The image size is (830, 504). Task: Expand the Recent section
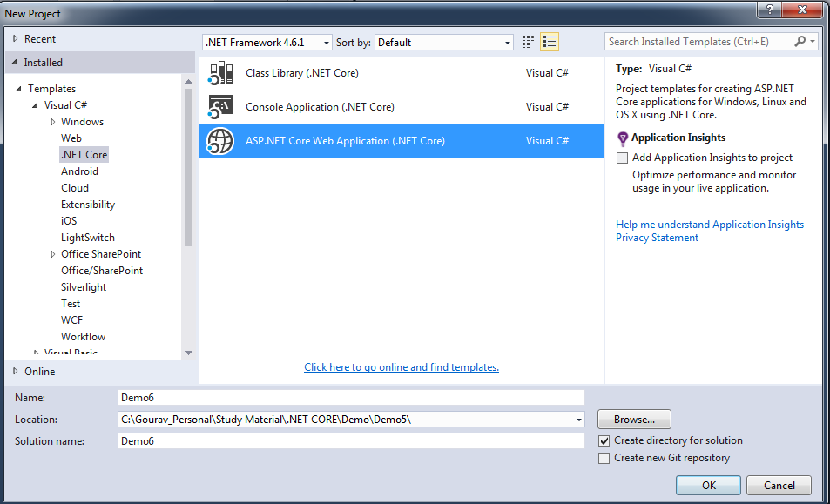(x=16, y=38)
